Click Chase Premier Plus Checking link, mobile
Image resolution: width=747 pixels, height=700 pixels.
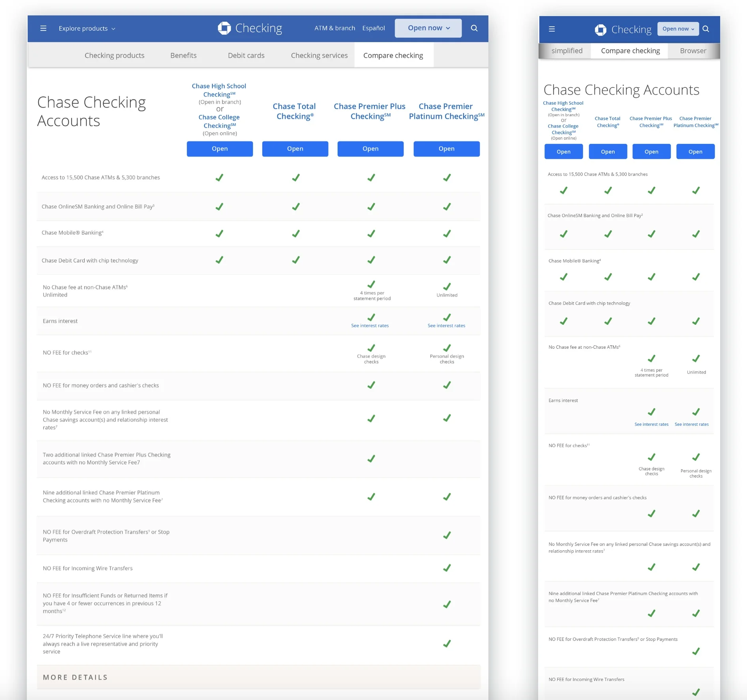[651, 122]
